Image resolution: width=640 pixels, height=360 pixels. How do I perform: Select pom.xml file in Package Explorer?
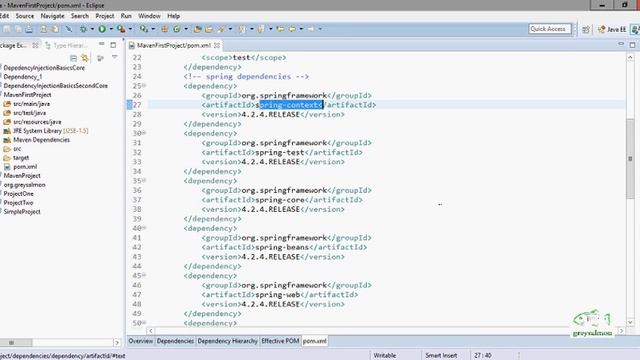click(25, 167)
